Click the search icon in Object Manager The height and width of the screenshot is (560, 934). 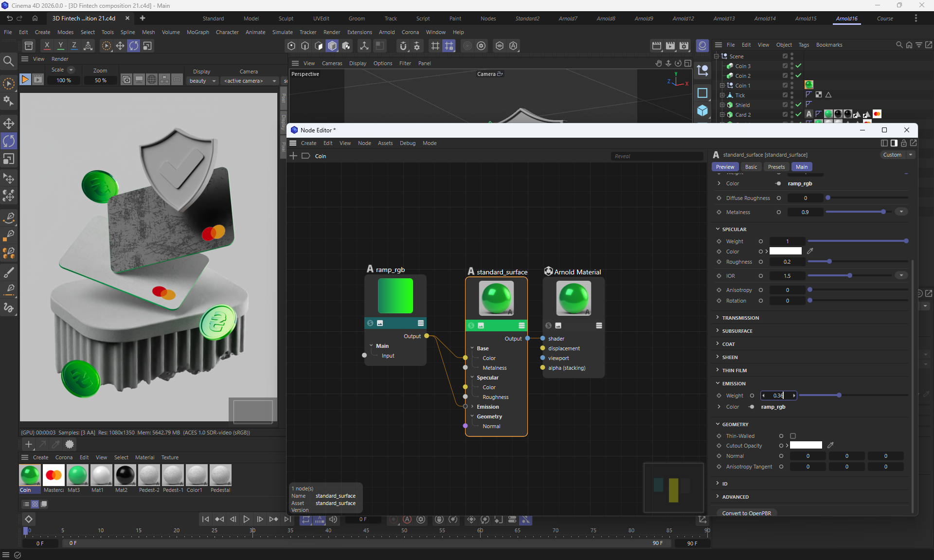(x=899, y=45)
